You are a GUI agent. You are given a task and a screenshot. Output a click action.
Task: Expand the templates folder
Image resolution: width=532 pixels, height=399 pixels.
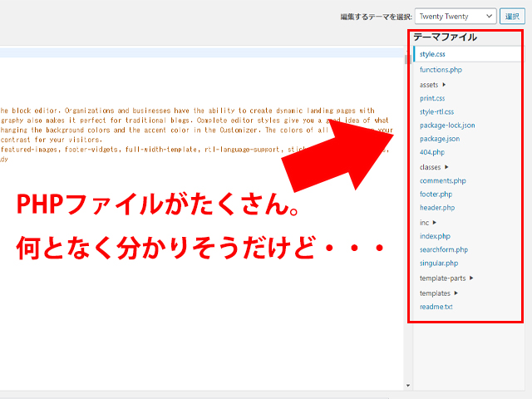point(439,293)
